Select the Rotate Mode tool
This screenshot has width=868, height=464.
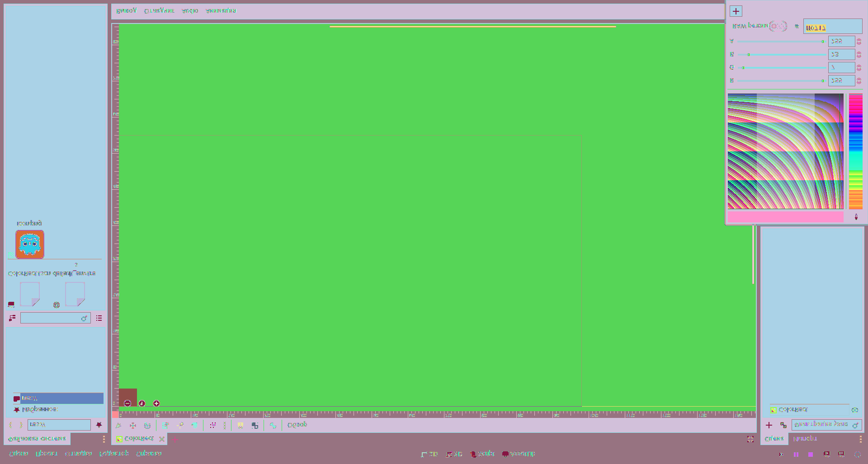[147, 426]
